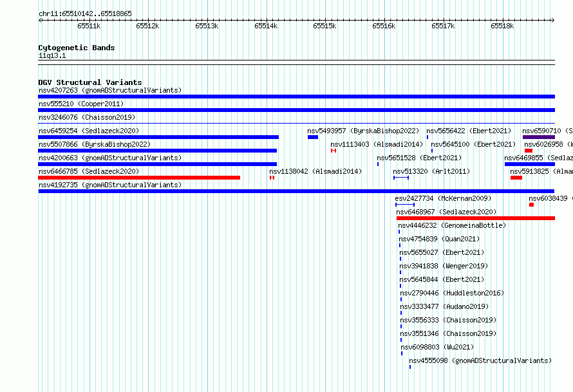Screen dimensions: 573x392
Task: Click the red nsv6038439 variant square
Action: pyautogui.click(x=531, y=205)
